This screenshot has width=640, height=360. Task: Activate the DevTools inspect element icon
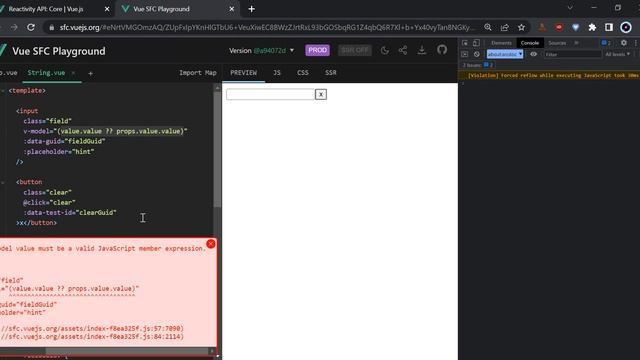[x=465, y=43]
